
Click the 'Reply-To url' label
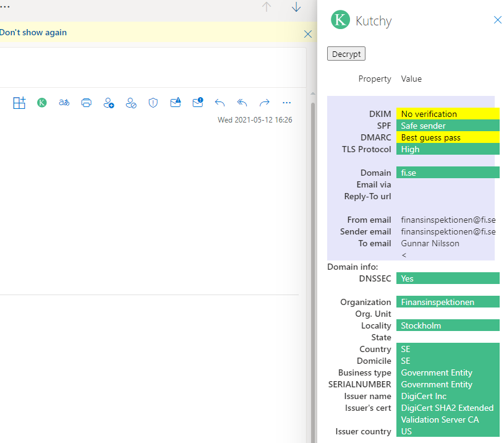(368, 196)
